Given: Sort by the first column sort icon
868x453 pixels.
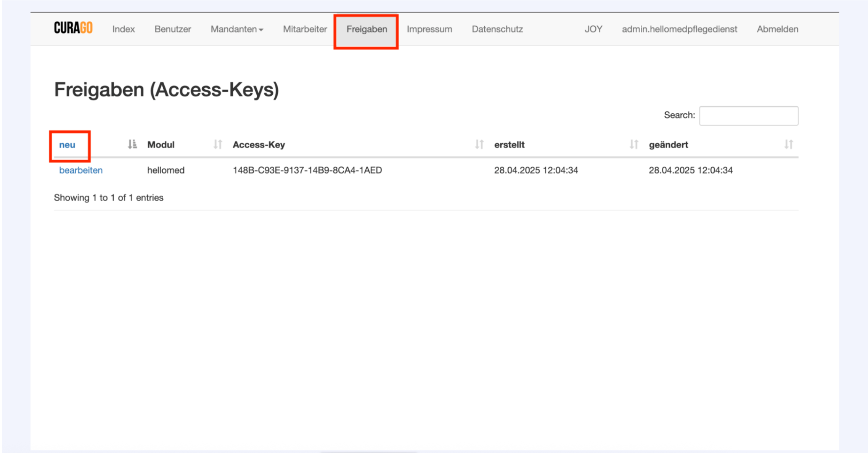Looking at the screenshot, I should 132,145.
